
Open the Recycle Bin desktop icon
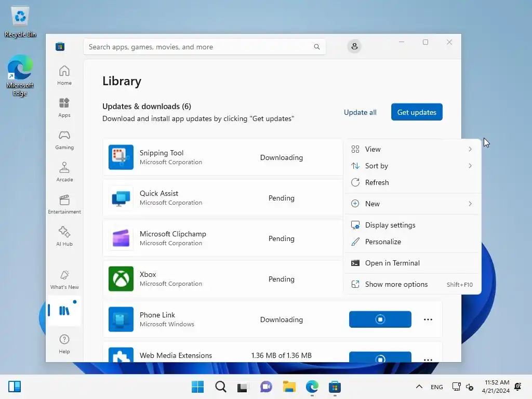pyautogui.click(x=20, y=22)
